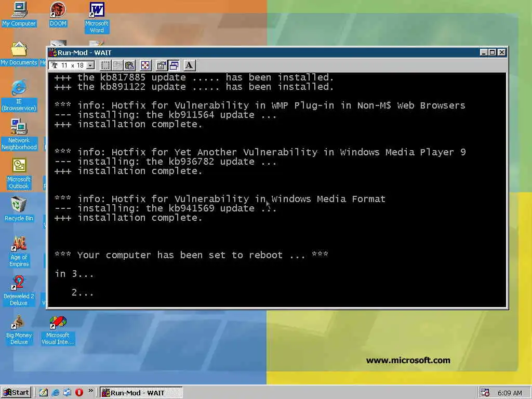This screenshot has height=399, width=532.
Task: Click the 'kb911564 update' installing line
Action: 166,115
